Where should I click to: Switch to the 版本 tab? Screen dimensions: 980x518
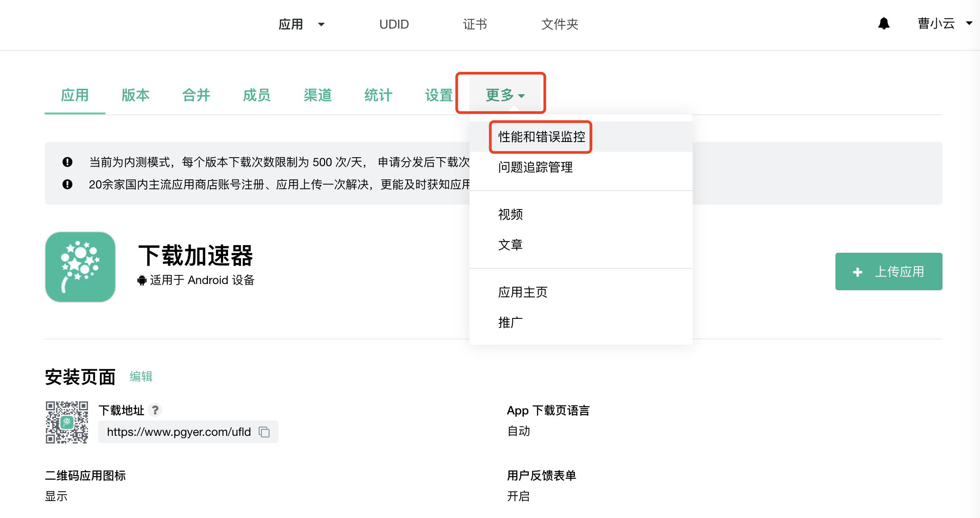135,95
